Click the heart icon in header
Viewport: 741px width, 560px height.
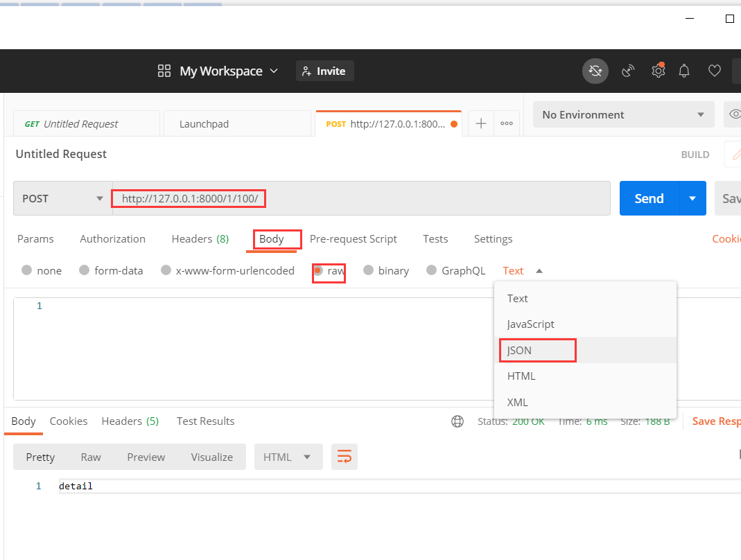pyautogui.click(x=715, y=71)
